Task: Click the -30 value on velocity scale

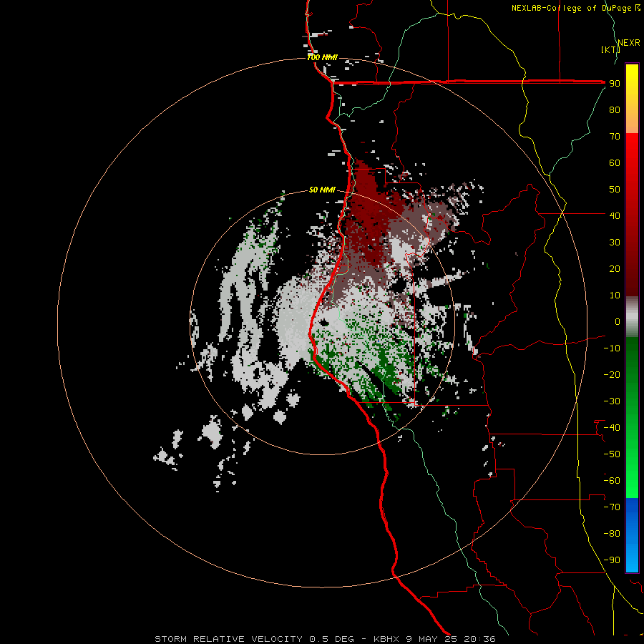Action: point(612,401)
